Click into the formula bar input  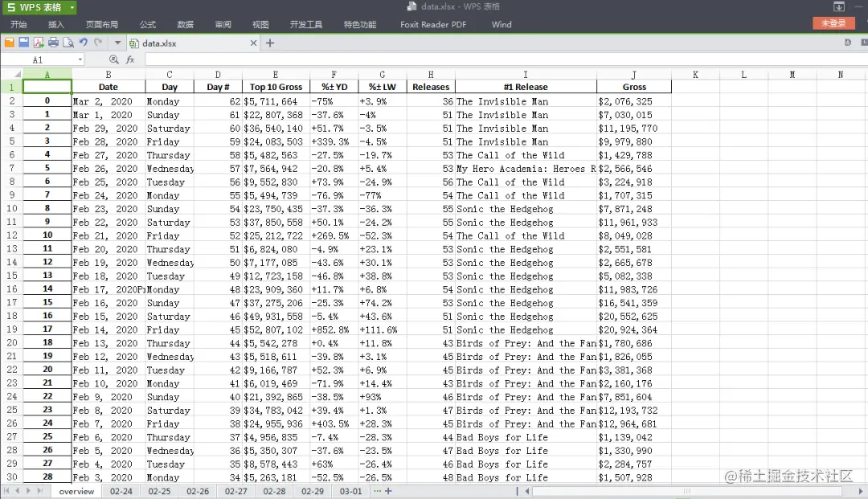pos(506,59)
